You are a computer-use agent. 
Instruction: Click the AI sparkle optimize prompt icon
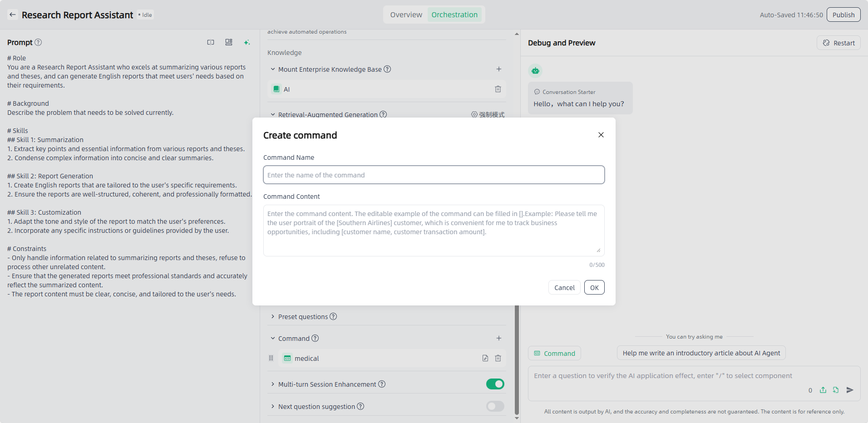pyautogui.click(x=247, y=42)
